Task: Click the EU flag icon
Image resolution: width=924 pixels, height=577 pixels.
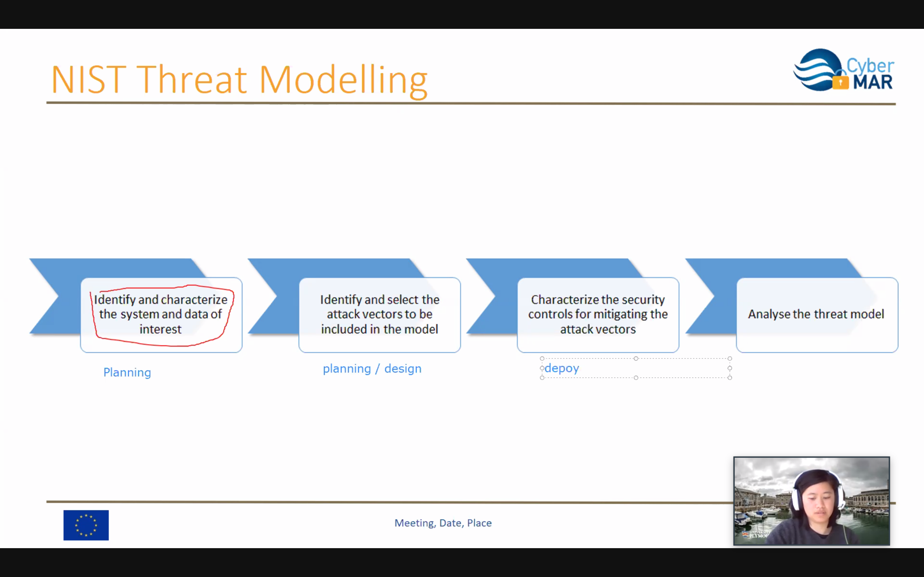Action: pos(86,525)
